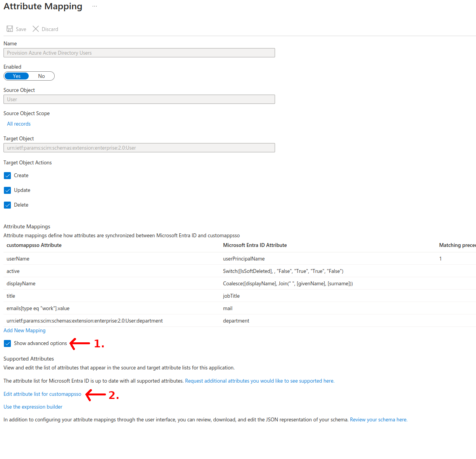Click the Target Object input field

(x=139, y=148)
